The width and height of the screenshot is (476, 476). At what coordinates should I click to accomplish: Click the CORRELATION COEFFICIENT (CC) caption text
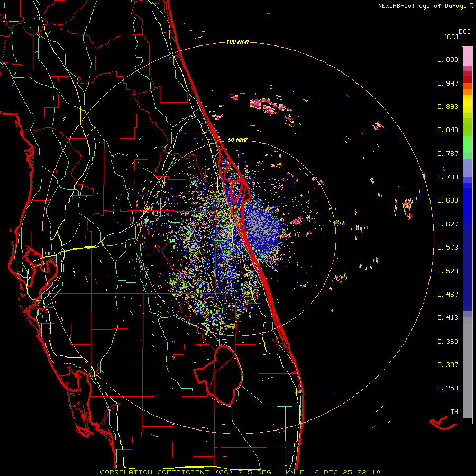coord(167,472)
